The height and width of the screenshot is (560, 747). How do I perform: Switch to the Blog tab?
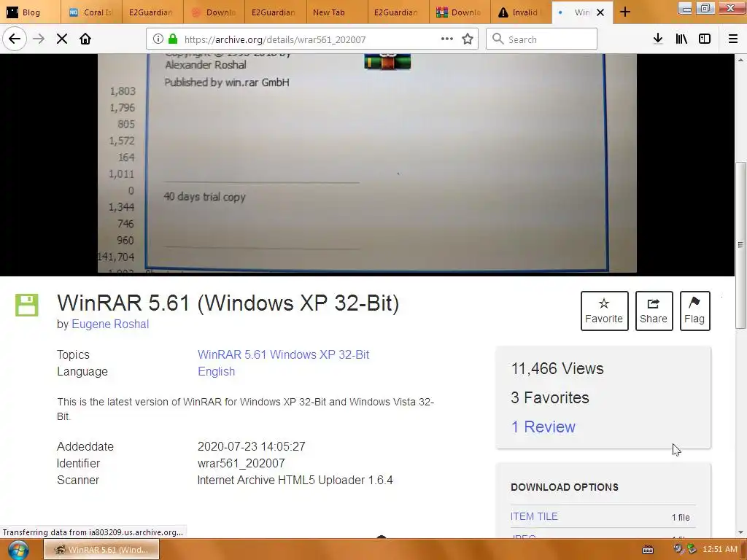click(31, 12)
